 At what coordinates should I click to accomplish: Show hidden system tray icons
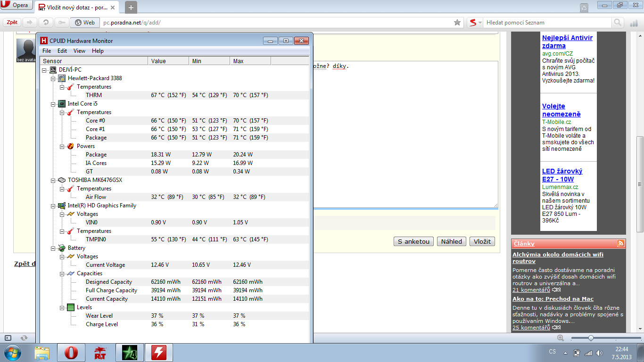point(566,353)
